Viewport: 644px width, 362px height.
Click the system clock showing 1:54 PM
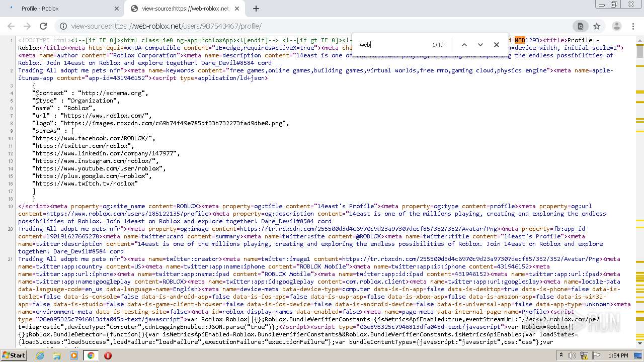pyautogui.click(x=618, y=355)
